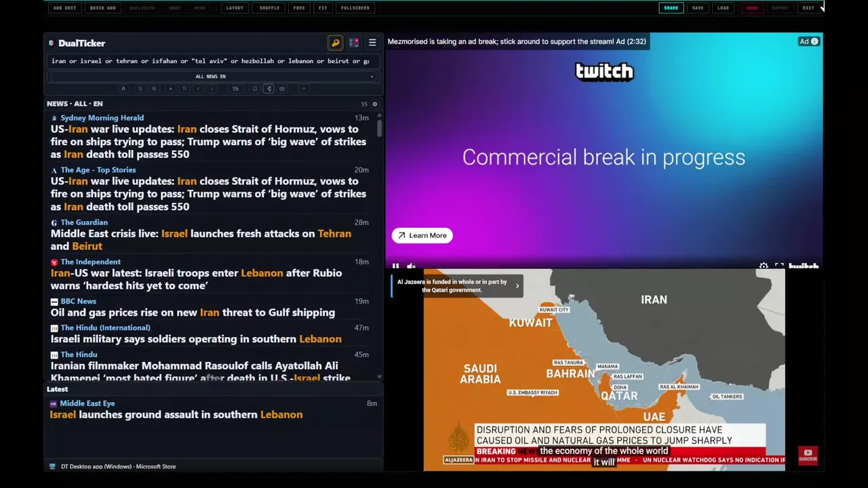Click the font size 'A' icon
Viewport: 868px width, 488px height.
point(123,89)
